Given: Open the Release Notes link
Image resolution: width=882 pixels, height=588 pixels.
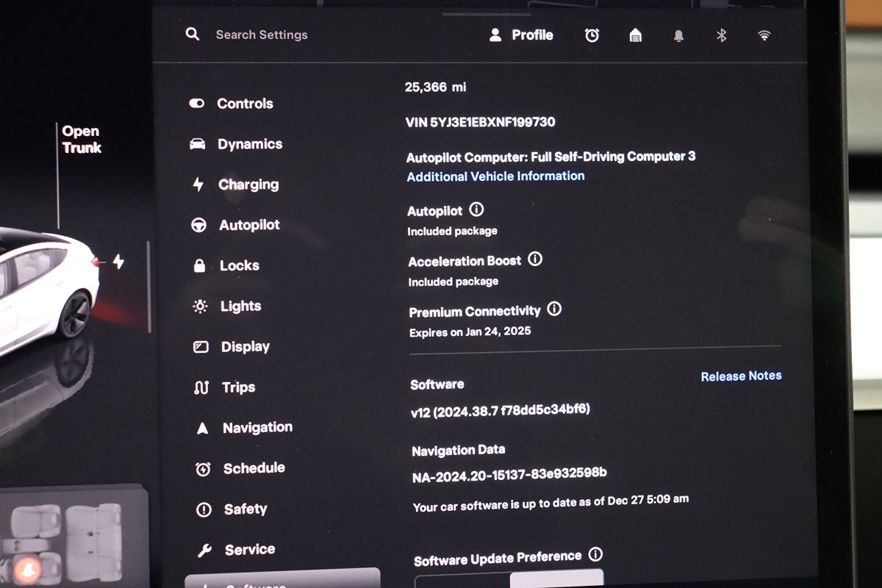Looking at the screenshot, I should coord(741,376).
